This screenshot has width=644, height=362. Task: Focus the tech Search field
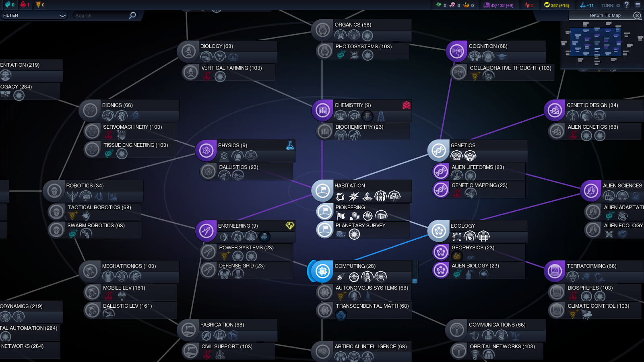101,16
